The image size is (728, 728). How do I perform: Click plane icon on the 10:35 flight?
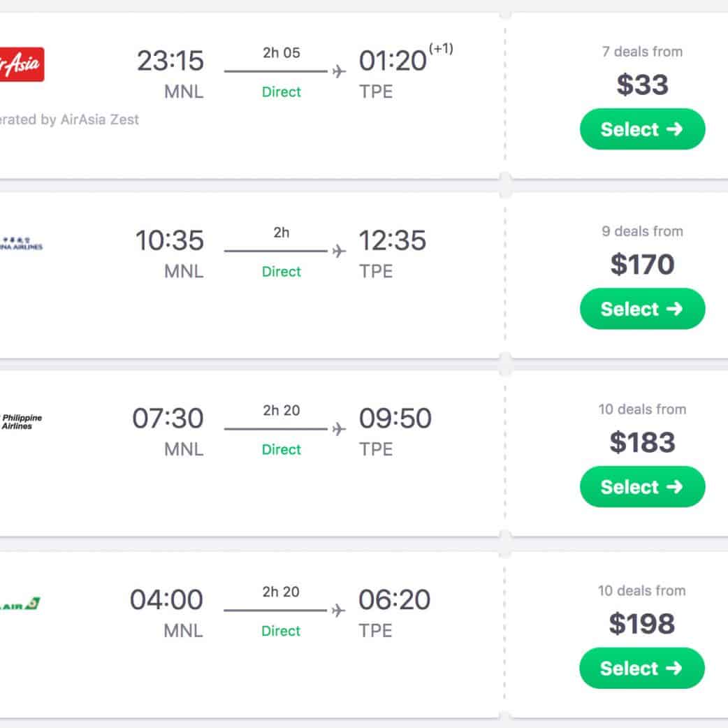pyautogui.click(x=339, y=251)
